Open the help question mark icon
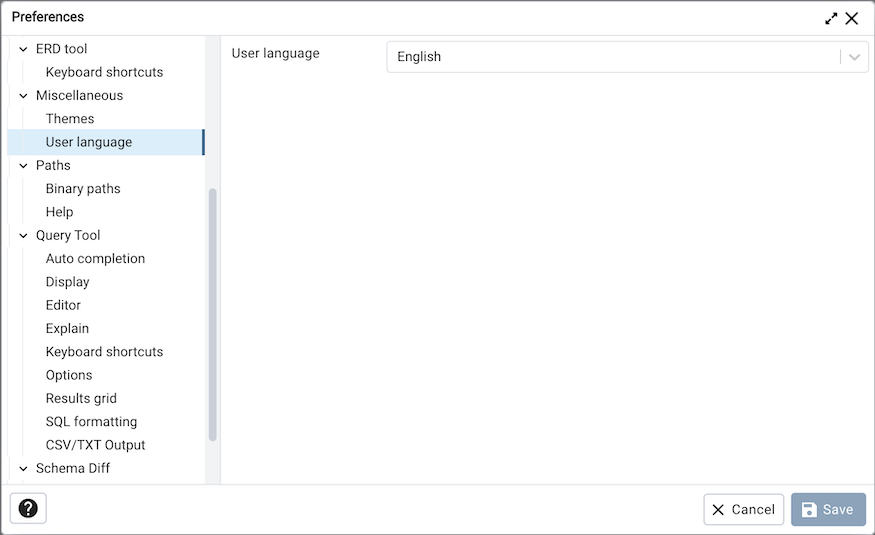The width and height of the screenshot is (875, 535). (28, 509)
